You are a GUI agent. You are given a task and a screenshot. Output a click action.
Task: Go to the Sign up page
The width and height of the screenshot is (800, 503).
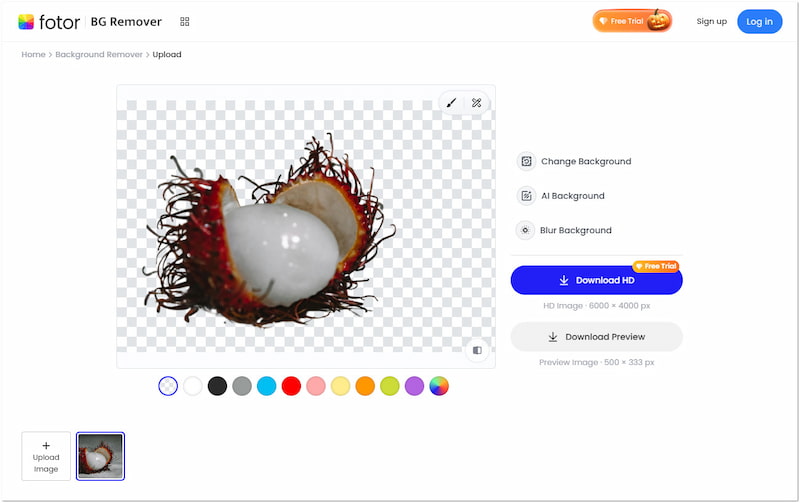pos(711,21)
